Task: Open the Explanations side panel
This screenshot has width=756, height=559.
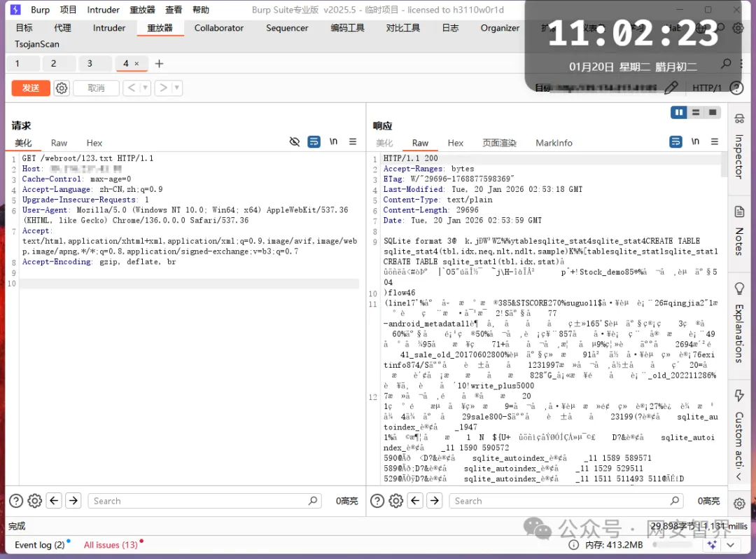Action: 739,322
